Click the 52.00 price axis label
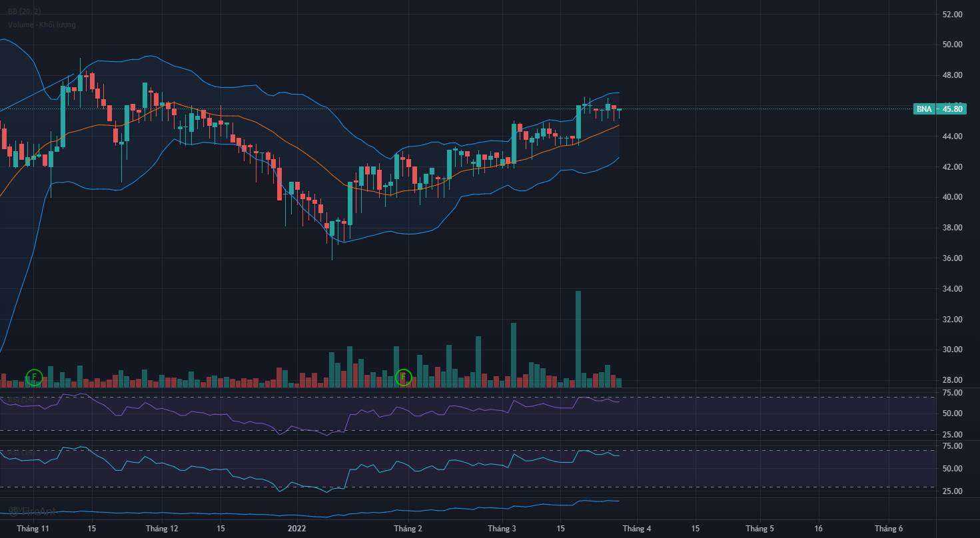Image resolution: width=980 pixels, height=538 pixels. pyautogui.click(x=953, y=14)
